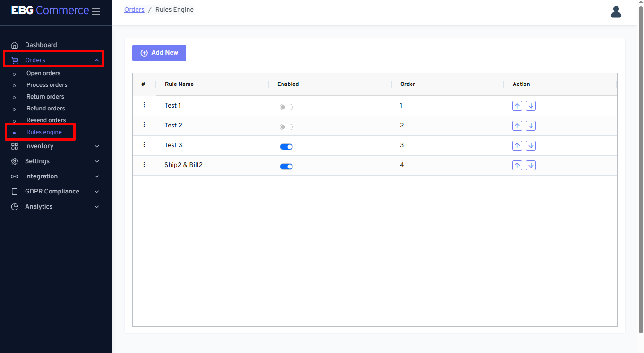This screenshot has width=644, height=353.
Task: Follow the Orders breadcrumb link
Action: click(x=134, y=10)
